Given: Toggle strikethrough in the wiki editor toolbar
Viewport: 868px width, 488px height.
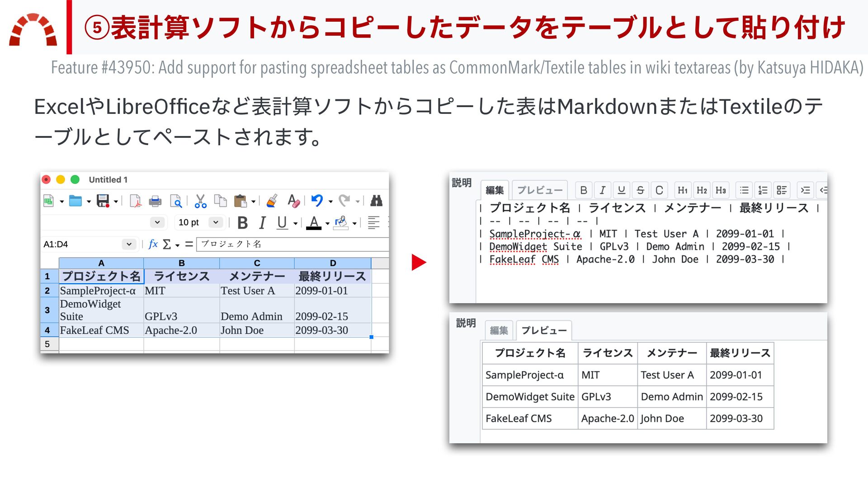Looking at the screenshot, I should click(x=640, y=190).
